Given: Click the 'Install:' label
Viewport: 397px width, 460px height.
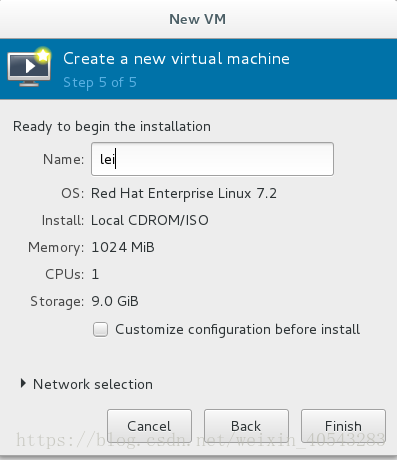Looking at the screenshot, I should [x=63, y=220].
